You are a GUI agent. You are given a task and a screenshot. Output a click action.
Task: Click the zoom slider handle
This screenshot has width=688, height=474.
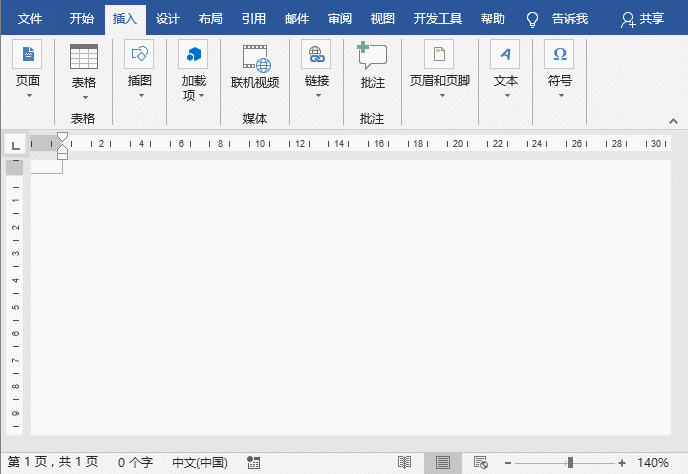570,463
